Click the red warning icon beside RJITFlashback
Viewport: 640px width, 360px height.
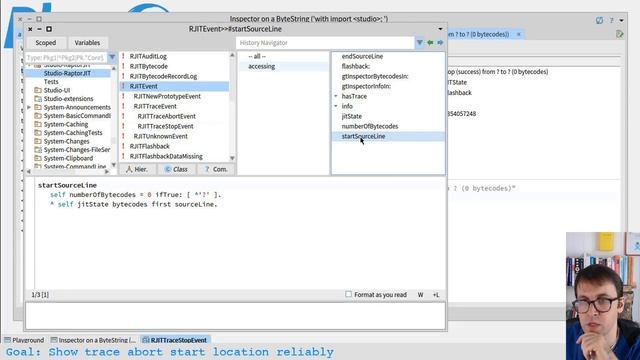[123, 146]
